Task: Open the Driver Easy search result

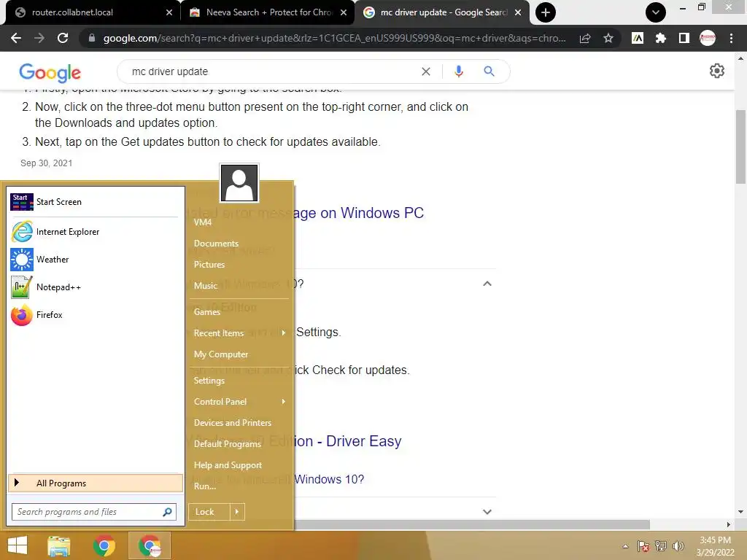Action: (x=348, y=441)
